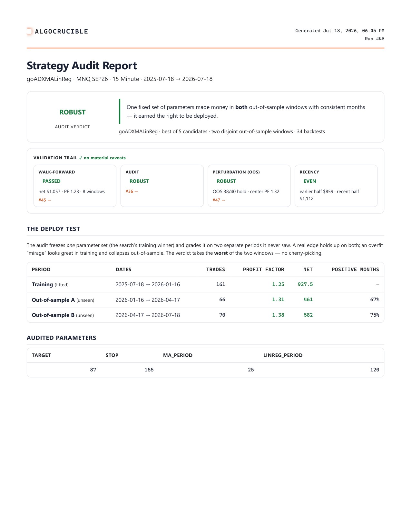Click 'OOS 38/40 hold · center PF 1.32'
Viewport: 411px width, 532px height.
246,192
